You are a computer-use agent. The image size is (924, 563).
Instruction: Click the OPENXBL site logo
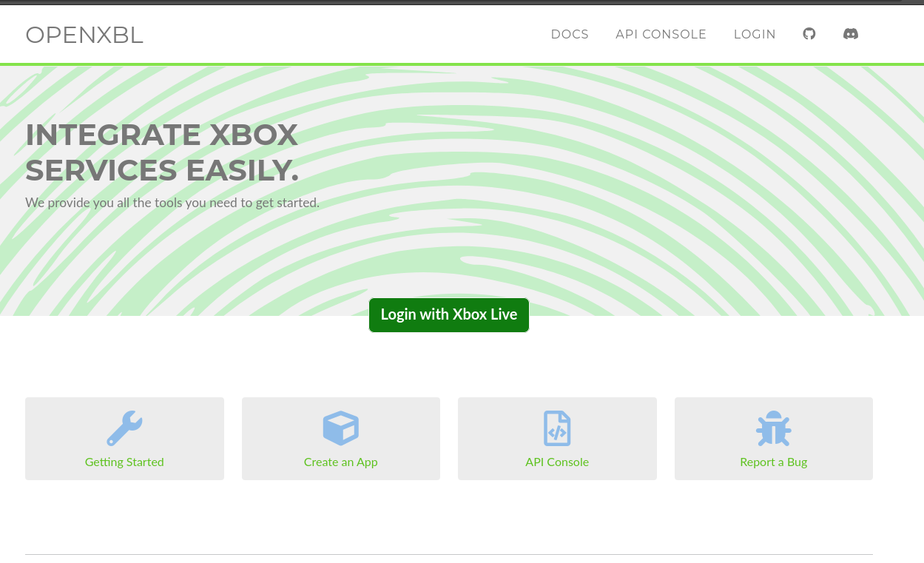[84, 35]
